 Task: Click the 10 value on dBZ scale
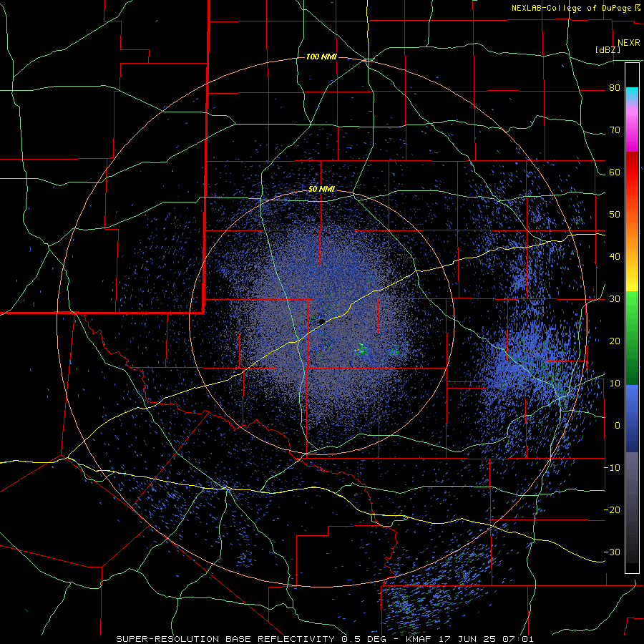point(615,384)
